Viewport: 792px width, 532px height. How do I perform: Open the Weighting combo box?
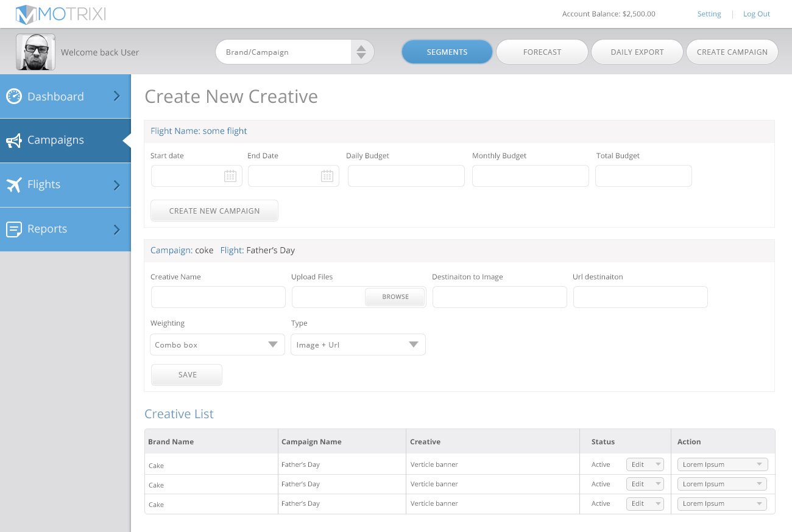(x=217, y=345)
